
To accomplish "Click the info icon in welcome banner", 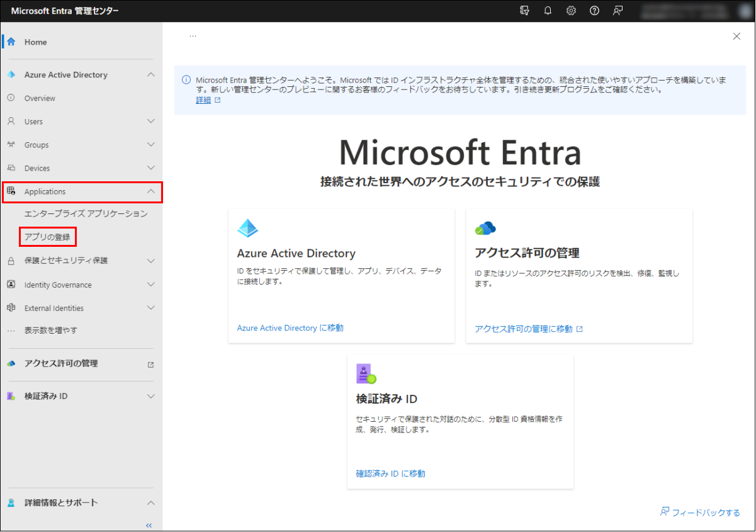I will [186, 80].
